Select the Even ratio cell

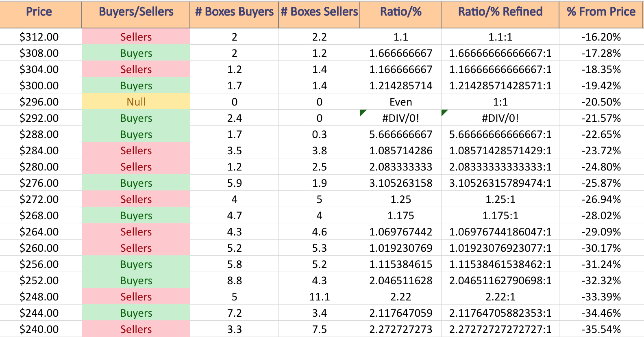pyautogui.click(x=400, y=102)
